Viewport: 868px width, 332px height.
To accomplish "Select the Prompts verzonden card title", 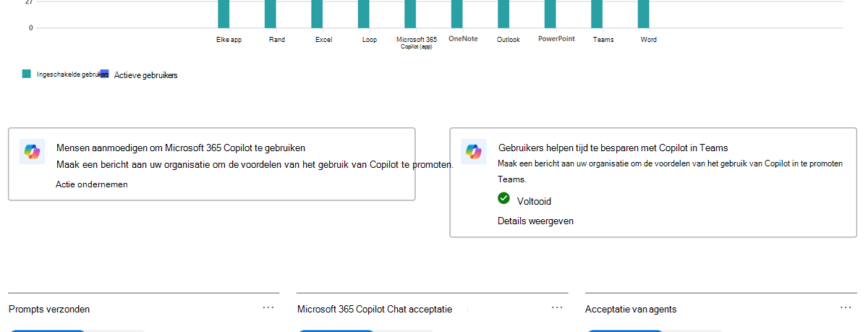I will pos(49,310).
